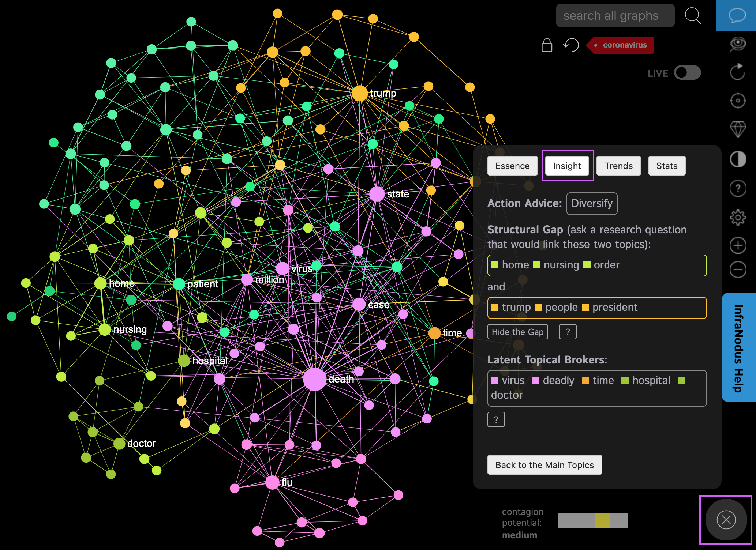The height and width of the screenshot is (550, 756).
Task: Click the nursing node in graph
Action: (x=105, y=329)
